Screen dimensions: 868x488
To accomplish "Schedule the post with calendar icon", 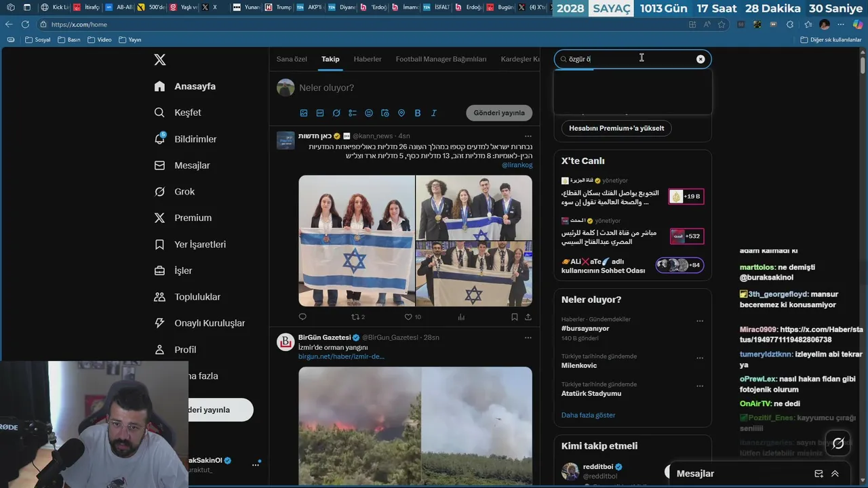I will pyautogui.click(x=385, y=113).
